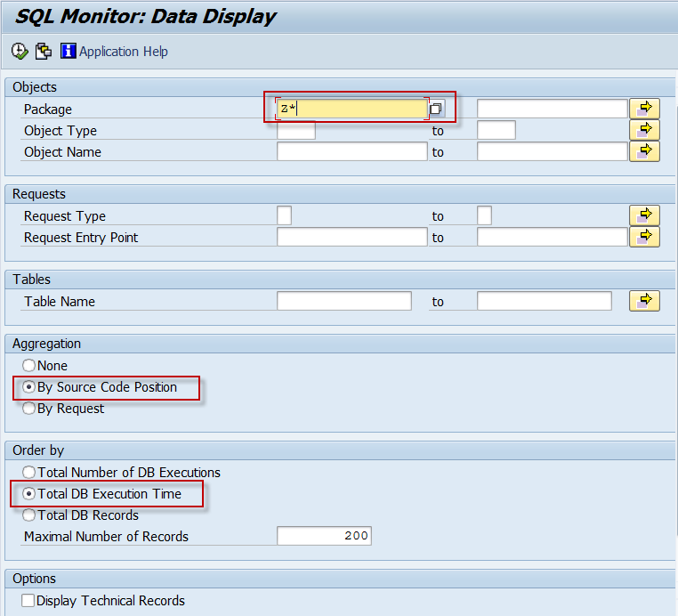The height and width of the screenshot is (616, 678).
Task: Click the Table Name field label
Action: (60, 302)
